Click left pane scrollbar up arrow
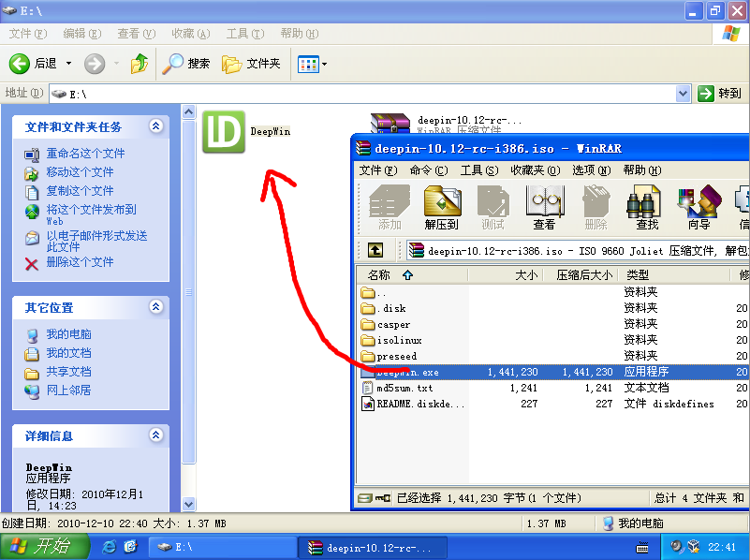The image size is (750, 560). tap(188, 111)
